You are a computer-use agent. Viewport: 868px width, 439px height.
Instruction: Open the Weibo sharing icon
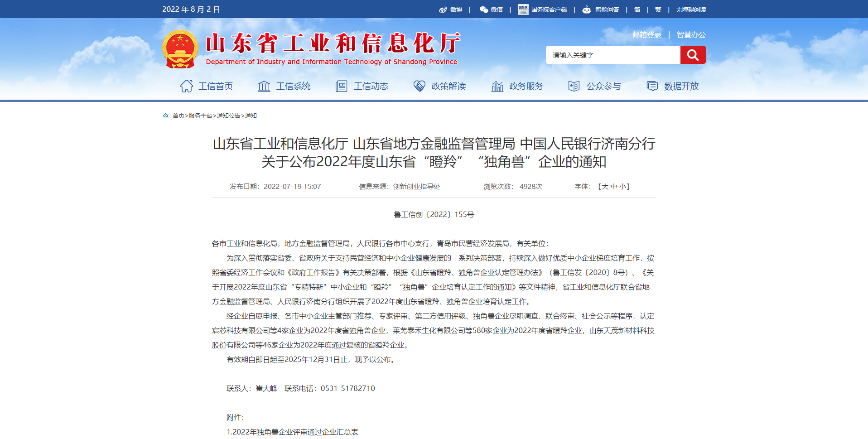pyautogui.click(x=443, y=9)
